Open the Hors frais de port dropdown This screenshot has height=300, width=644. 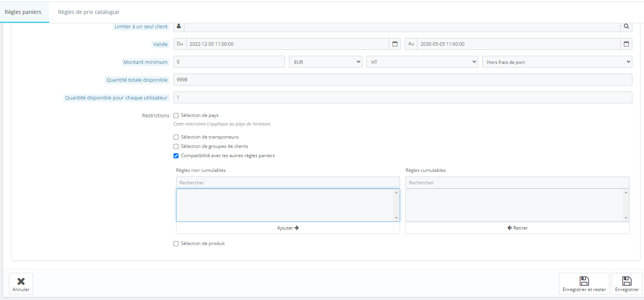click(557, 62)
